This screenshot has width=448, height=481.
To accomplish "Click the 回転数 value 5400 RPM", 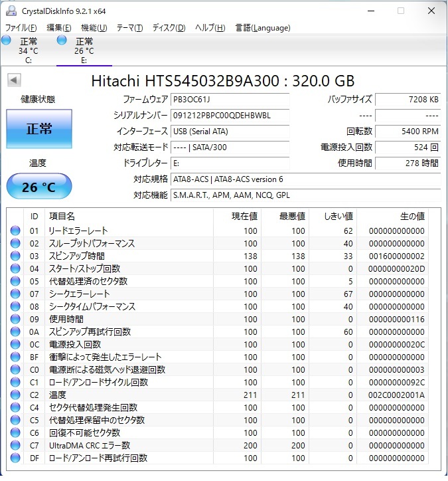I will 408,132.
